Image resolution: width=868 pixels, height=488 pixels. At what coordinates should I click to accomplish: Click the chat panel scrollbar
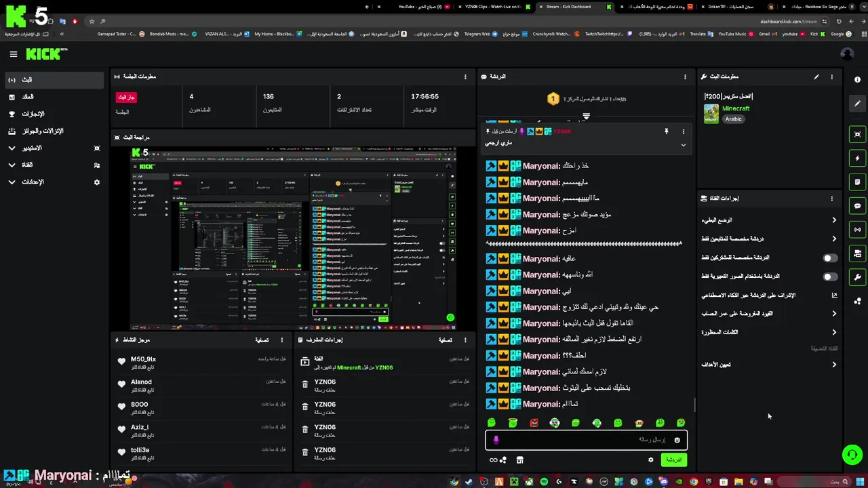pos(694,405)
